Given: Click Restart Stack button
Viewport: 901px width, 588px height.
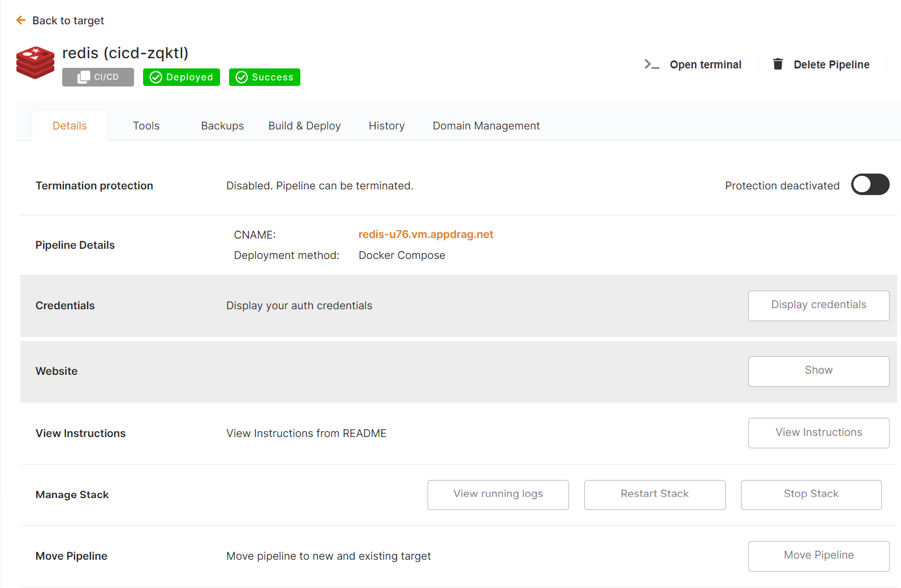Looking at the screenshot, I should pos(655,494).
